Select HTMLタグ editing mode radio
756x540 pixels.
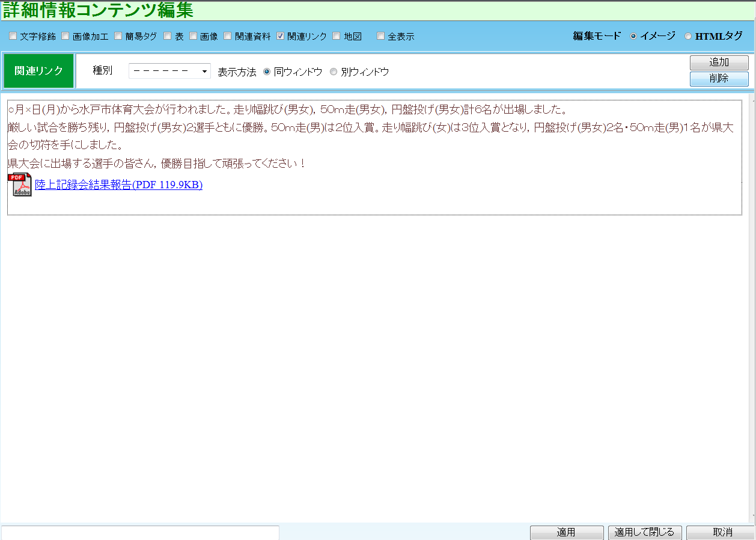(x=688, y=36)
